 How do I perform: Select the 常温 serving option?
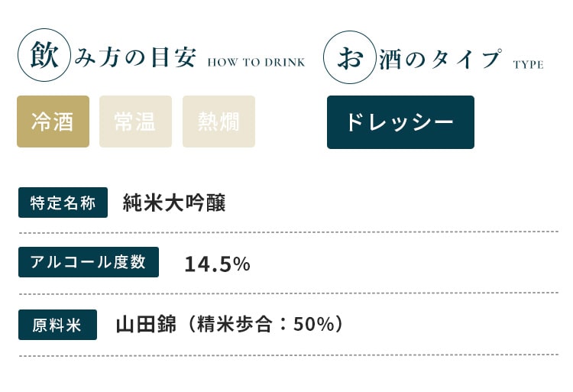(x=135, y=121)
